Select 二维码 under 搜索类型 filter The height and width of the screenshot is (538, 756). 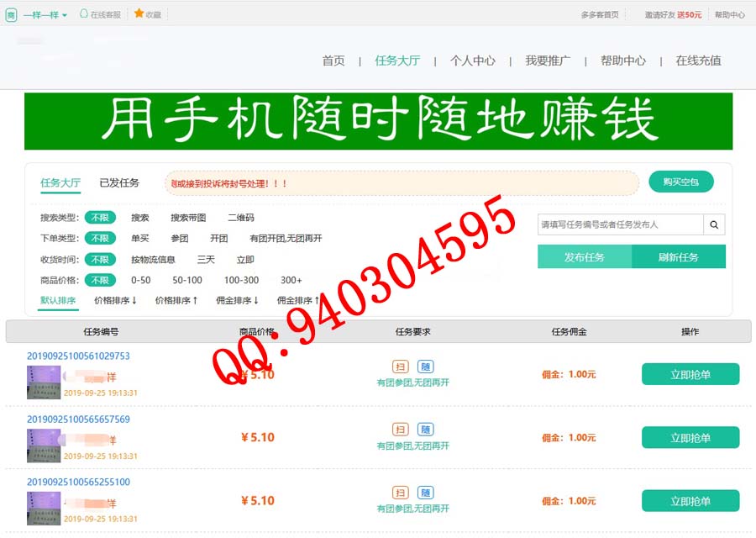point(240,218)
